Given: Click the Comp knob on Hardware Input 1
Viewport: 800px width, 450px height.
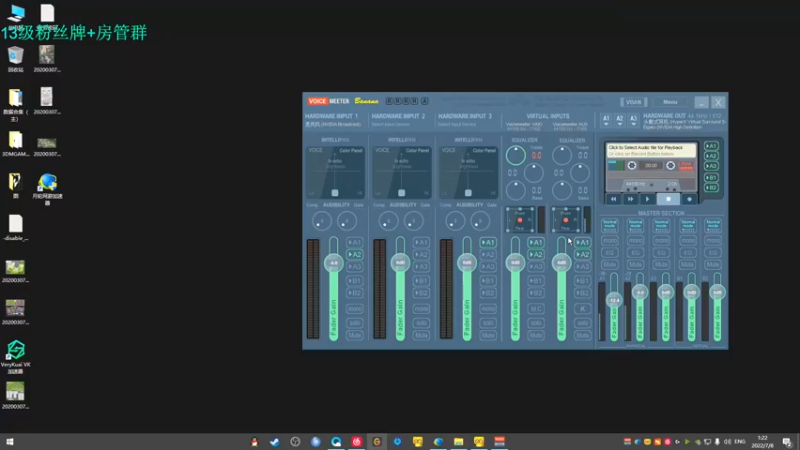Looking at the screenshot, I should 321,221.
